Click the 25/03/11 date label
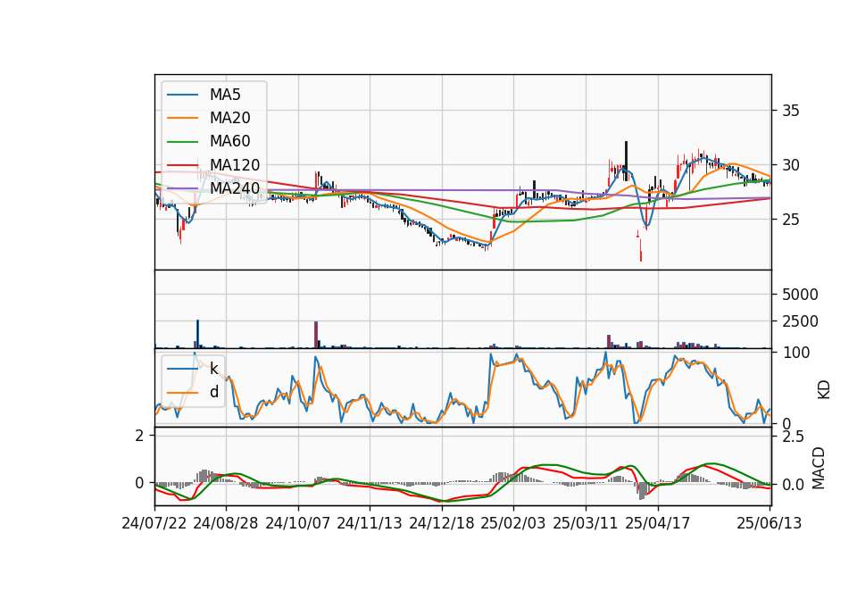Viewport: 857px width, 616px height. 586,524
